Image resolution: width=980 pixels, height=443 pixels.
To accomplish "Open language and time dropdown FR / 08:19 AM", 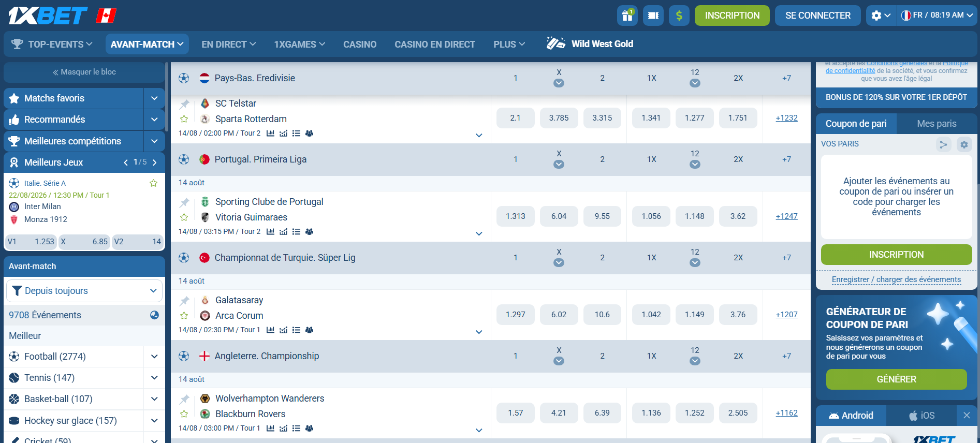I will pos(937,16).
